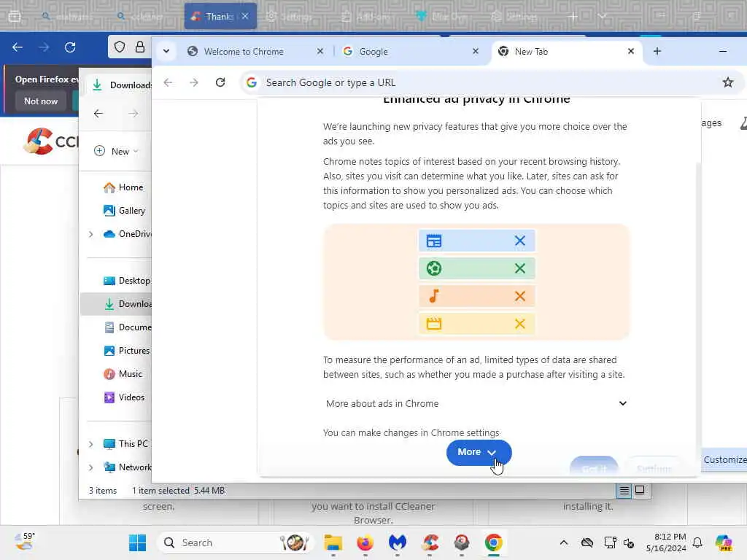Click Firefox padlock site info icon
Image resolution: width=747 pixels, height=560 pixels.
tap(139, 47)
